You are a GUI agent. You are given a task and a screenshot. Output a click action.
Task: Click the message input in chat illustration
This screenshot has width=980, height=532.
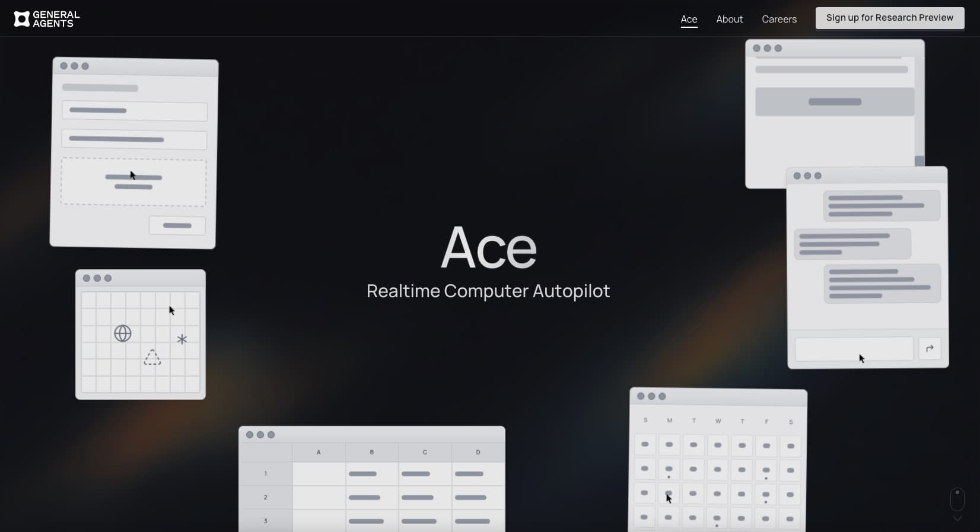(x=854, y=349)
